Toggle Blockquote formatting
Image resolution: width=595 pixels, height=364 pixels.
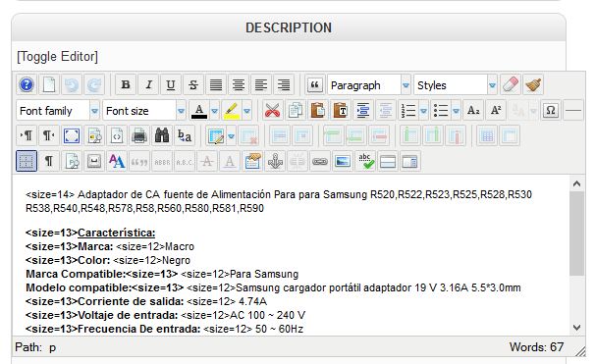pyautogui.click(x=314, y=84)
